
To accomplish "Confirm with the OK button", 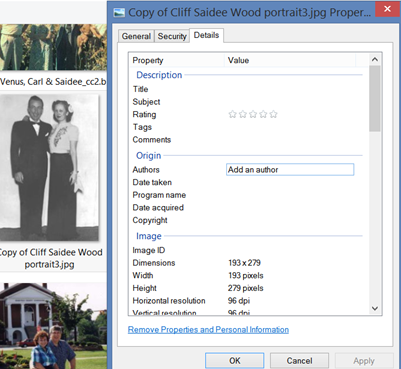I will coord(235,361).
